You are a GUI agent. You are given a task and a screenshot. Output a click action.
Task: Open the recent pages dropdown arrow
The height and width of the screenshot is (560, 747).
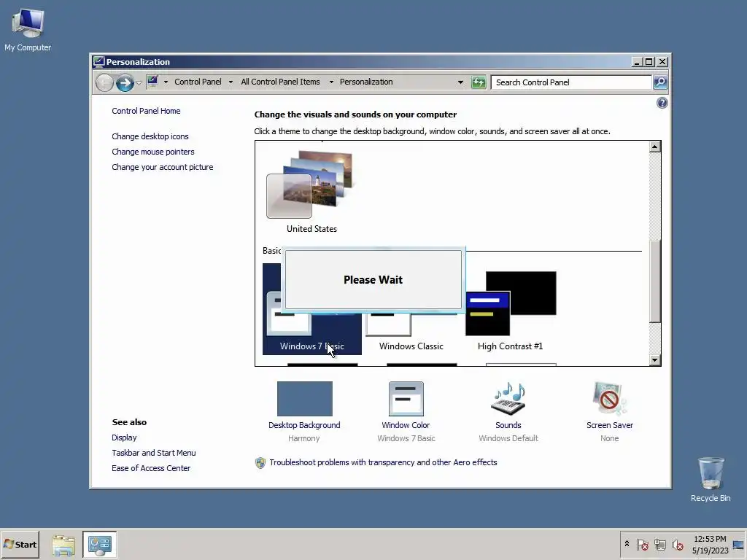point(139,83)
